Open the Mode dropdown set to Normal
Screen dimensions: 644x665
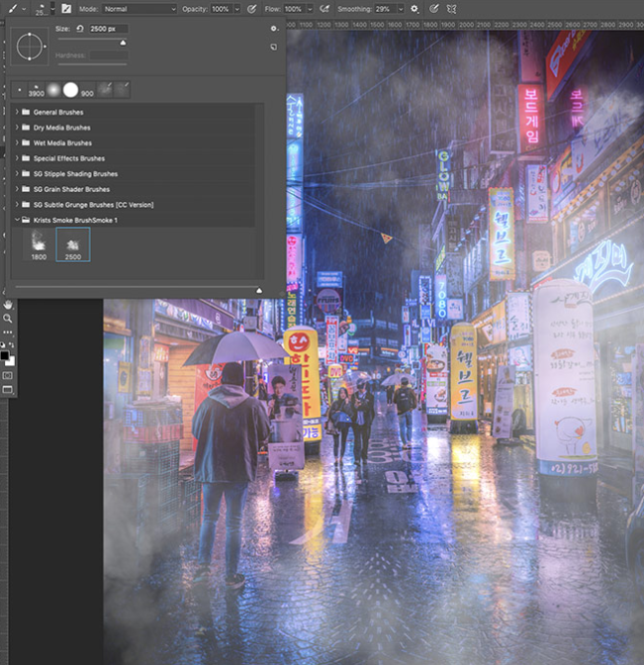click(x=139, y=9)
